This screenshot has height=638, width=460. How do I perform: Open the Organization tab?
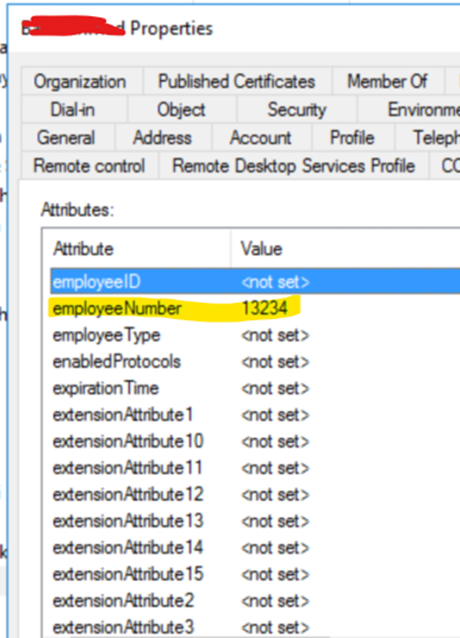(x=81, y=81)
